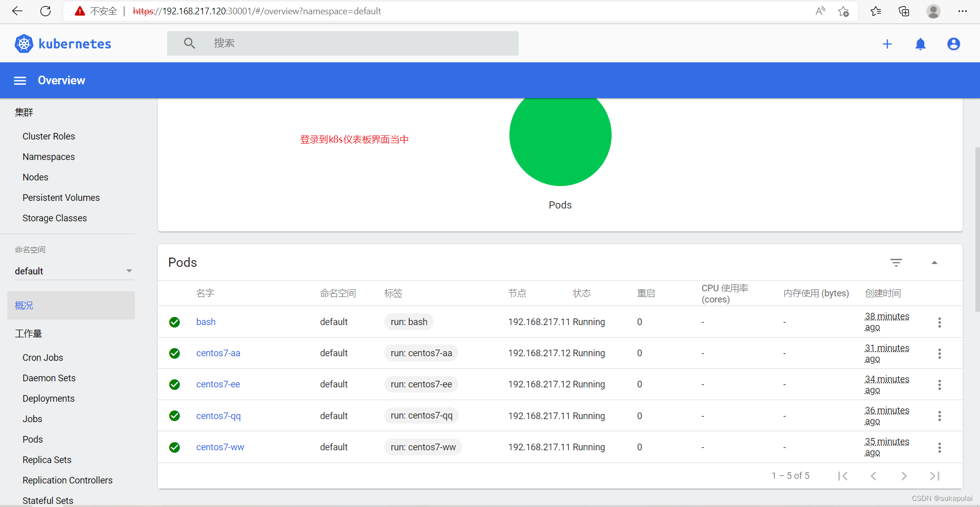This screenshot has width=980, height=507.
Task: Click the Pods table filter icon
Action: [x=896, y=263]
